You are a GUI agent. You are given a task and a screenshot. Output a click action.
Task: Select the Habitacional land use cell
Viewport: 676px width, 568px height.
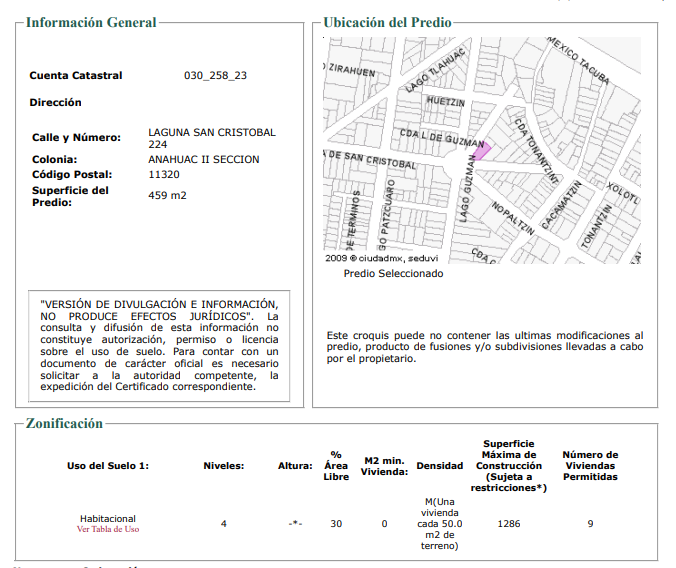(108, 519)
